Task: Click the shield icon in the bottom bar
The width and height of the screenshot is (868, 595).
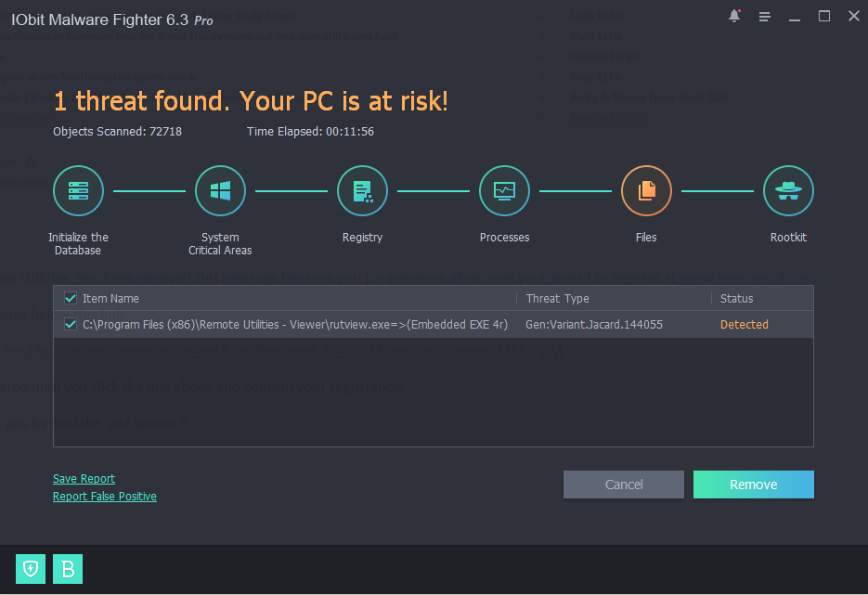Action: click(31, 569)
